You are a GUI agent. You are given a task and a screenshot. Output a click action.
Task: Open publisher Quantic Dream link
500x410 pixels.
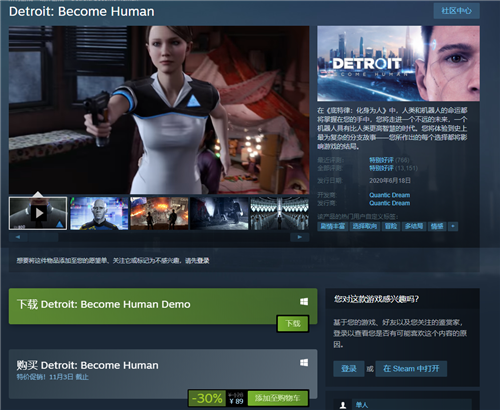pos(389,203)
